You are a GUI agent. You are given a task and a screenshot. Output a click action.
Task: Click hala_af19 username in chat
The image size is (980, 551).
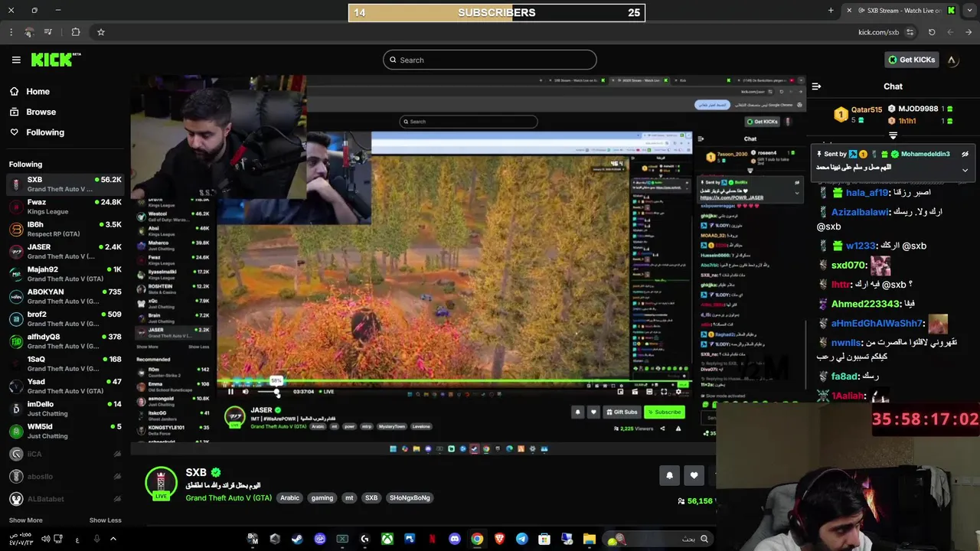(867, 193)
